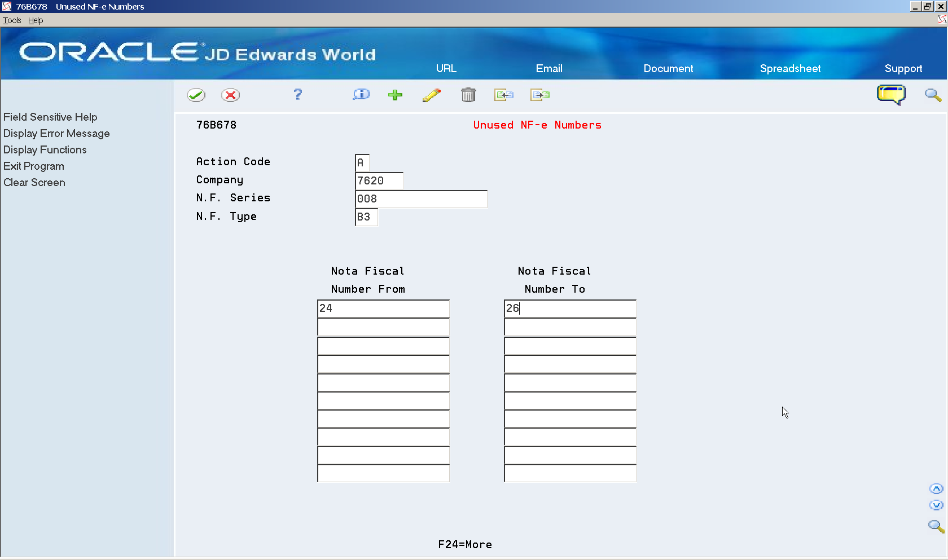Click the Unused NF-e Numbers red title
Screen dimensions: 948x560
537,125
